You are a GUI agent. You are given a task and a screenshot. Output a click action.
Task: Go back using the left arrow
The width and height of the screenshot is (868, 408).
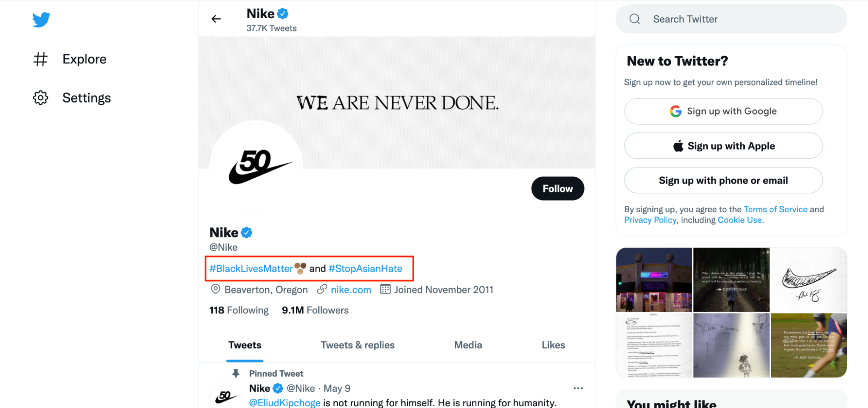tap(216, 19)
